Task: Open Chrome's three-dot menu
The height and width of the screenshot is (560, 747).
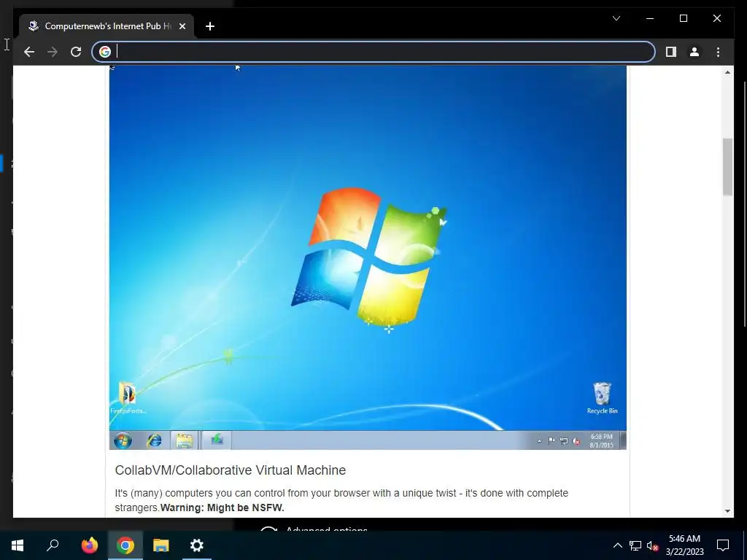Action: click(718, 52)
